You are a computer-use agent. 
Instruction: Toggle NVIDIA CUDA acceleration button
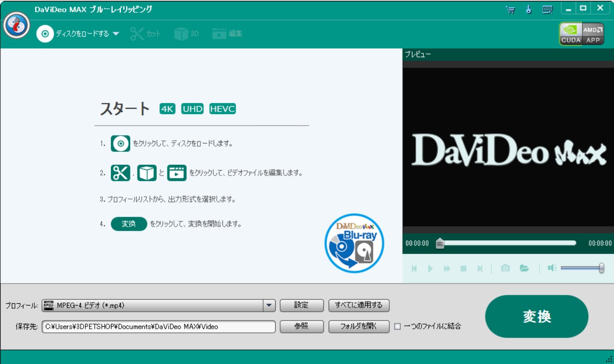(x=571, y=34)
